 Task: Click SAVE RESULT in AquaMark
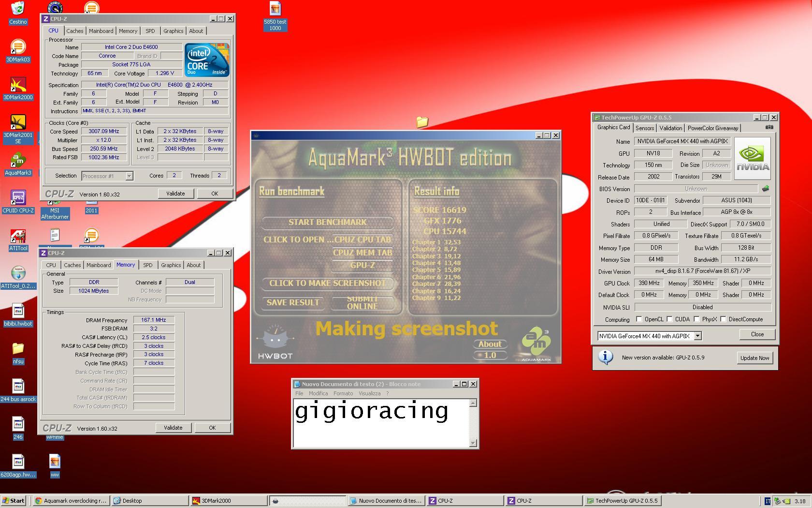(293, 302)
